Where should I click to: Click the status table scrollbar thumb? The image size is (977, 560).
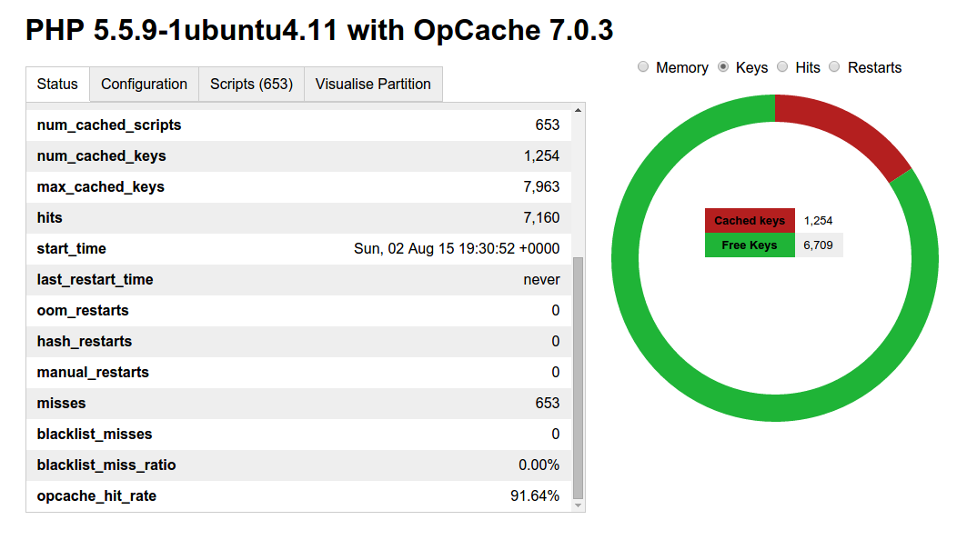(579, 378)
